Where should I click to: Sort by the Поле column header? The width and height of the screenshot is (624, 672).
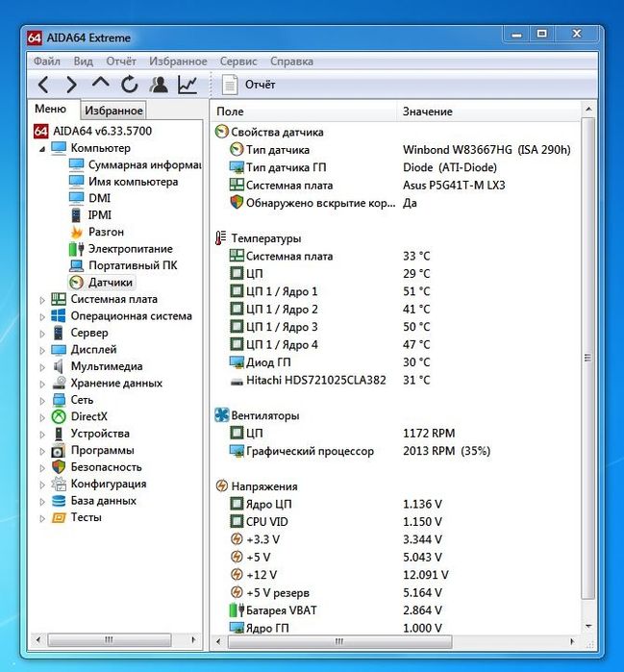pos(304,112)
